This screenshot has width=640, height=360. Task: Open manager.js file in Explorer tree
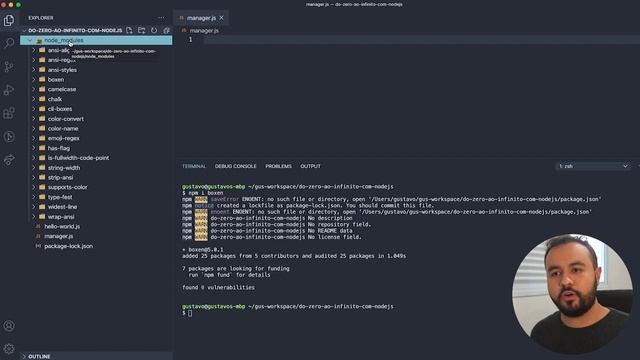pyautogui.click(x=96, y=236)
